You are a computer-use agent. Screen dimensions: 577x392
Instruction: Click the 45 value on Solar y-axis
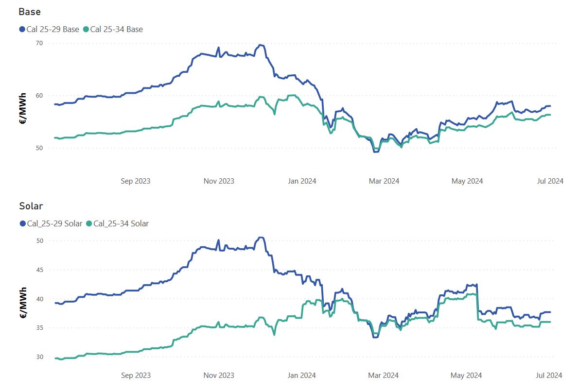click(x=39, y=270)
